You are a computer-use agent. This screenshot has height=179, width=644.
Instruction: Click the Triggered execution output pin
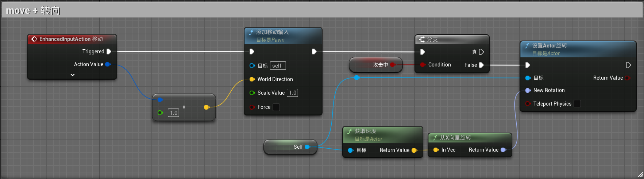[x=109, y=52]
